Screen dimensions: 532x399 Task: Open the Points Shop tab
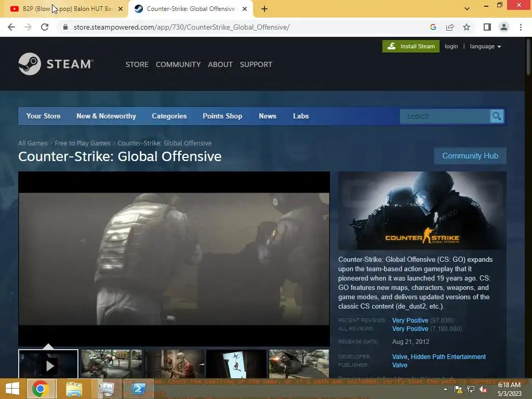[x=222, y=116]
